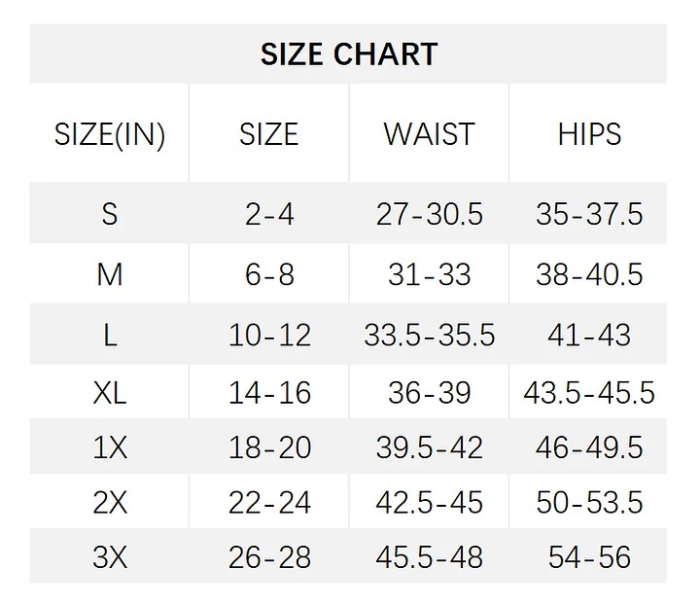Click the HIPS column header

(589, 134)
